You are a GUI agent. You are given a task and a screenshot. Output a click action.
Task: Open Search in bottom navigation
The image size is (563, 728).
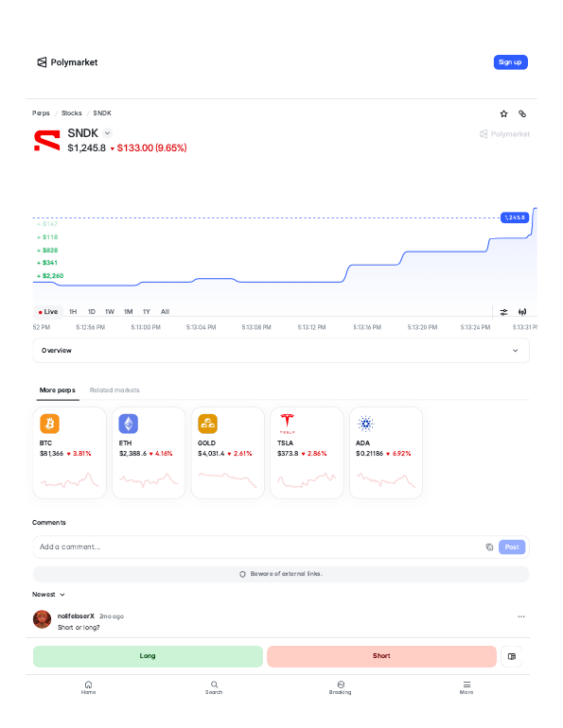(214, 687)
